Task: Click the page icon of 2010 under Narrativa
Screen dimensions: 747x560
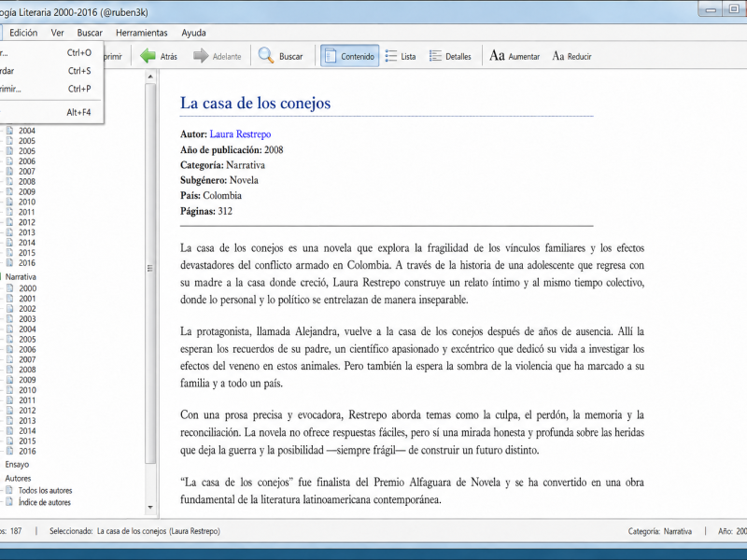Action: (x=9, y=390)
